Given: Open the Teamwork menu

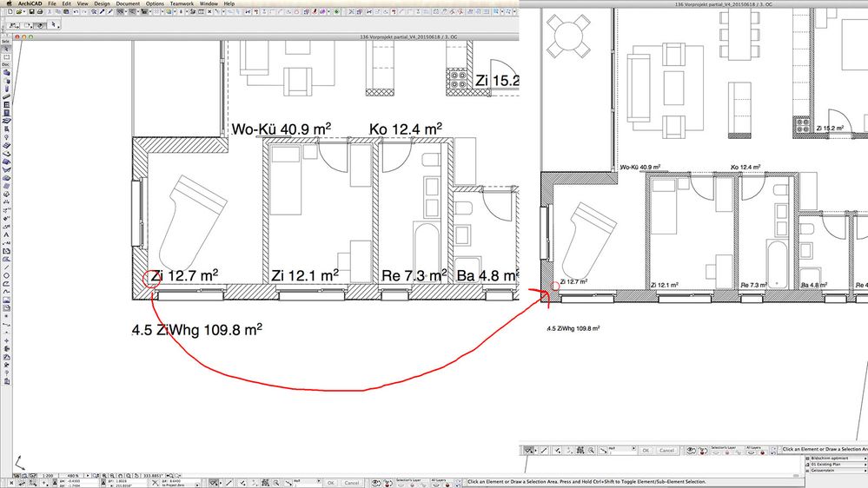Looking at the screenshot, I should coord(182,3).
